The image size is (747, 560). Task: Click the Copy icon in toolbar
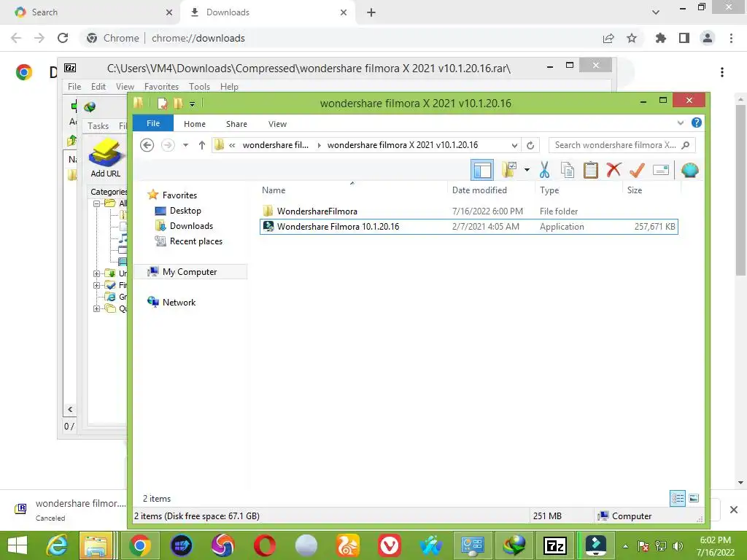tap(567, 170)
